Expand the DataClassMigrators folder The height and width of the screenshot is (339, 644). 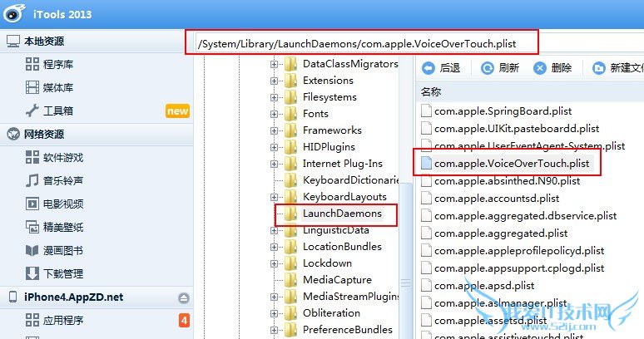274,64
